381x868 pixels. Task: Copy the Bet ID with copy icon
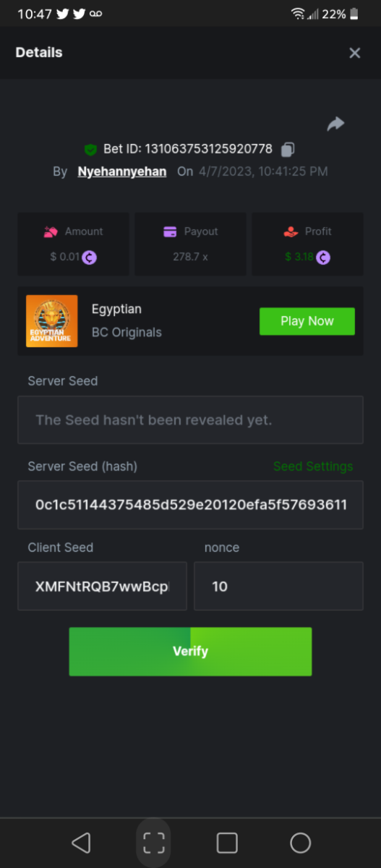point(288,150)
